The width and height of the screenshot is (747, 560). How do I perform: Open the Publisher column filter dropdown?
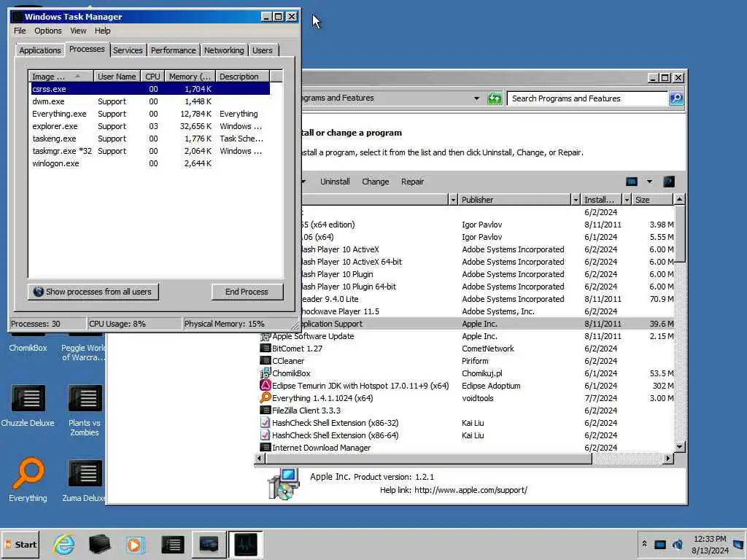point(576,200)
